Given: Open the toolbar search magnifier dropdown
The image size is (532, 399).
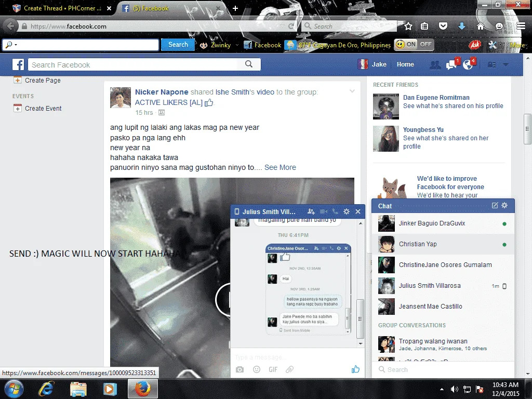Looking at the screenshot, I should 11,45.
